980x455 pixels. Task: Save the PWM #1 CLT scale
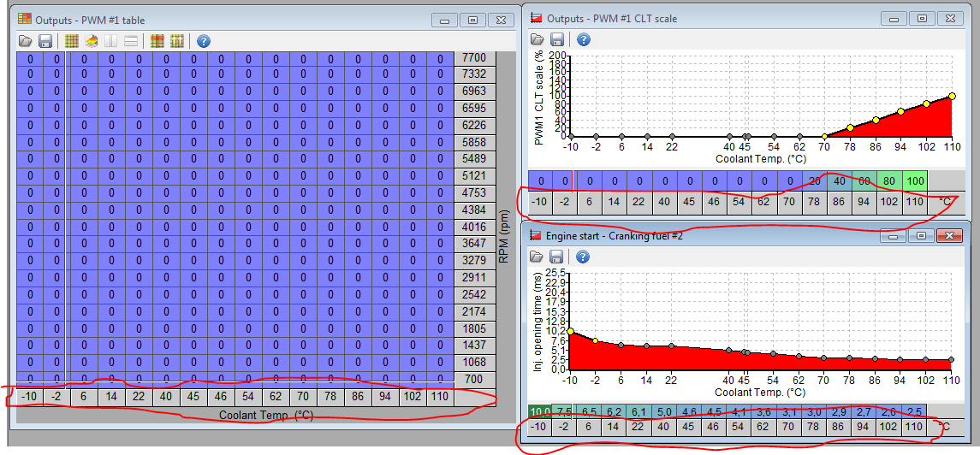point(557,39)
